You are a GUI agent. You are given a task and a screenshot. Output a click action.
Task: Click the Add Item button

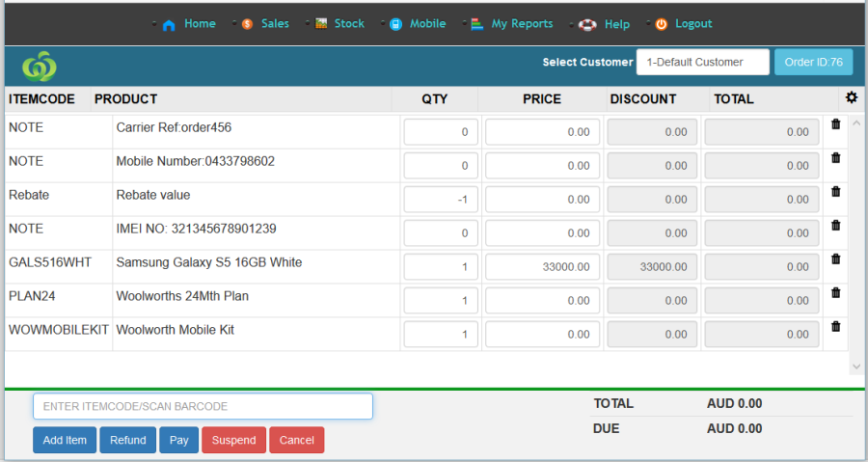65,440
